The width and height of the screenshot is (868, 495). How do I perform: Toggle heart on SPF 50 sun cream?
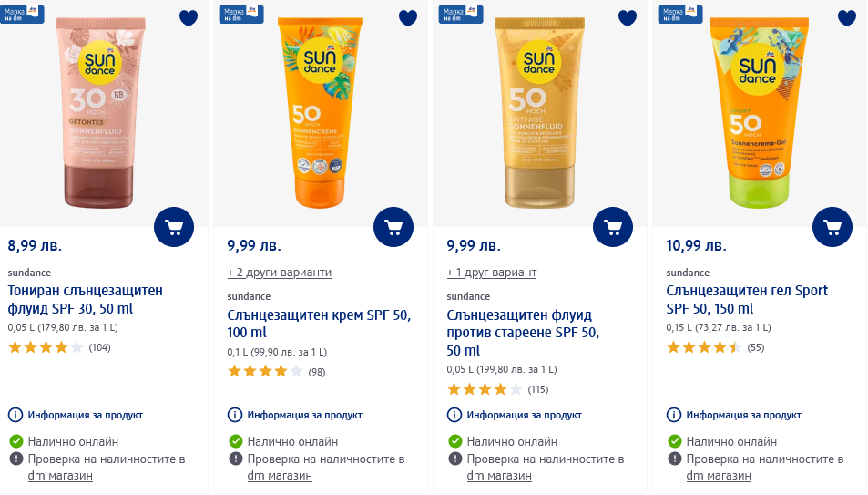click(x=408, y=18)
